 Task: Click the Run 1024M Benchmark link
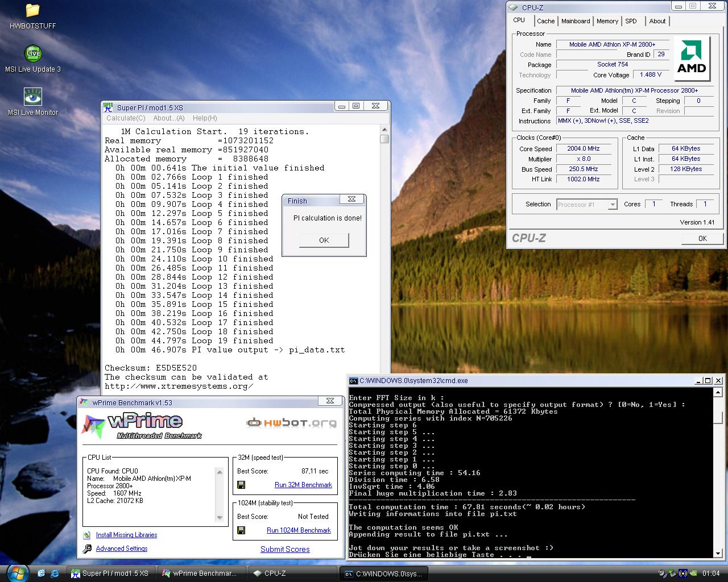point(299,530)
